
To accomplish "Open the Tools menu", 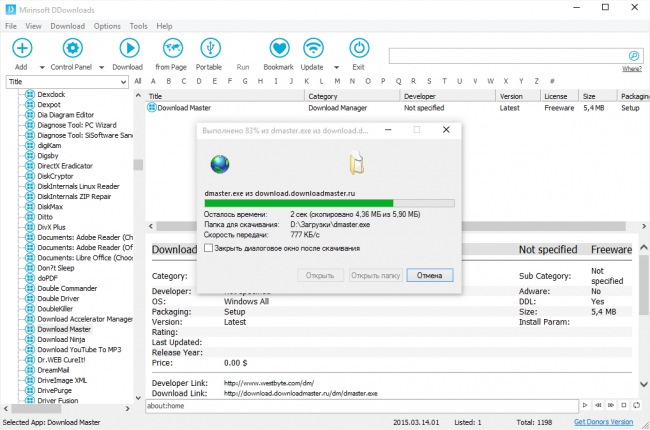I will [138, 26].
